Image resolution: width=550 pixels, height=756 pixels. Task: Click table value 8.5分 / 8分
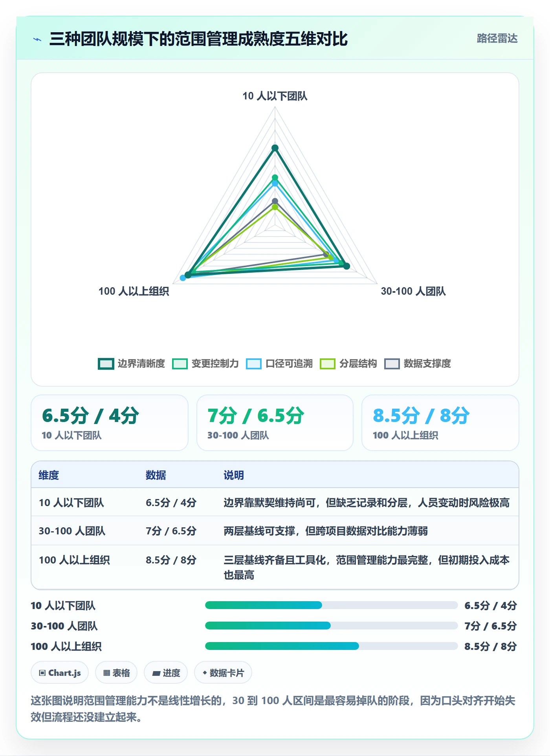(171, 560)
